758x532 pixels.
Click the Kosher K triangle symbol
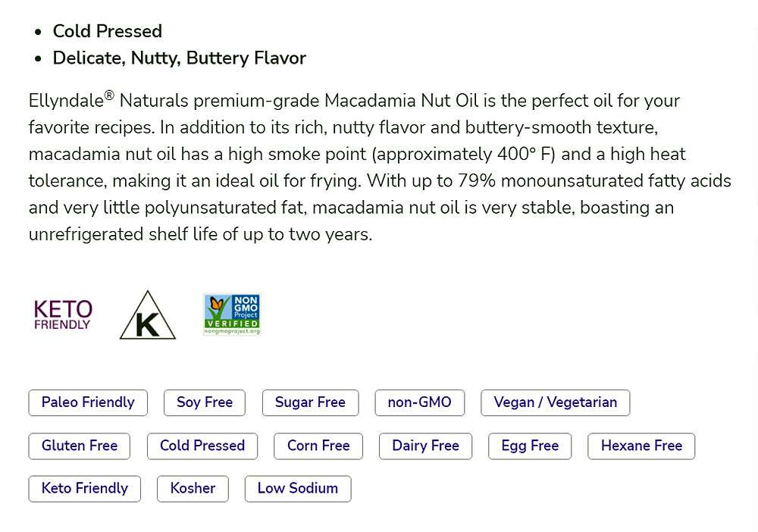(147, 316)
